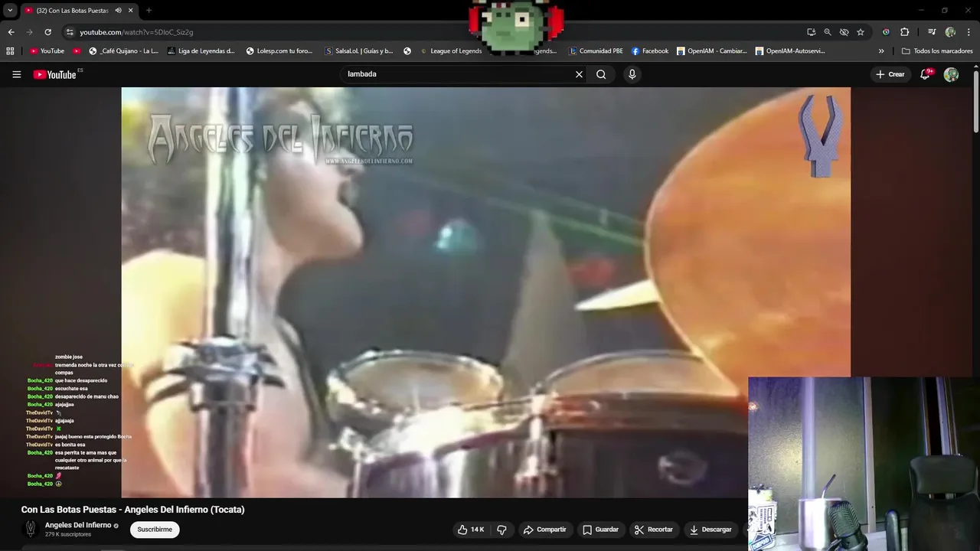Open the Chrome profile avatar
Image resolution: width=980 pixels, height=551 pixels.
tap(950, 32)
